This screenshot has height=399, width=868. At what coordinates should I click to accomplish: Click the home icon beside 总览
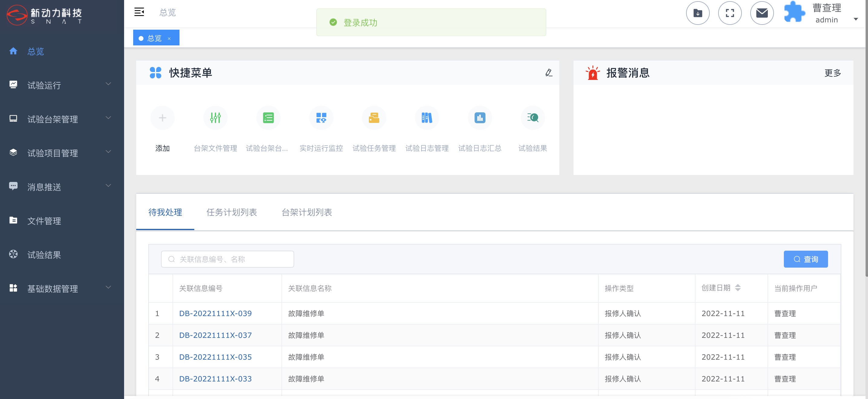coord(13,51)
